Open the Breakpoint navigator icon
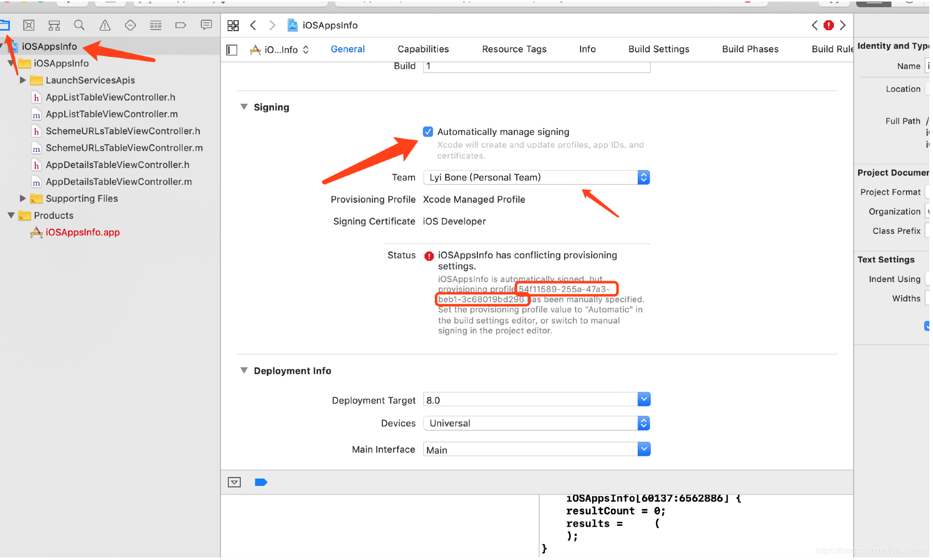The width and height of the screenshot is (933, 560). (181, 25)
